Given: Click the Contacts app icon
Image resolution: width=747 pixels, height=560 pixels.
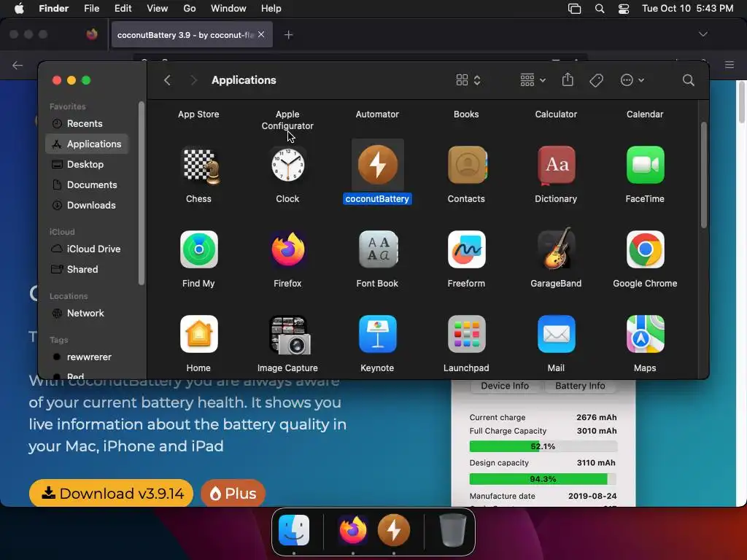Looking at the screenshot, I should click(x=467, y=165).
